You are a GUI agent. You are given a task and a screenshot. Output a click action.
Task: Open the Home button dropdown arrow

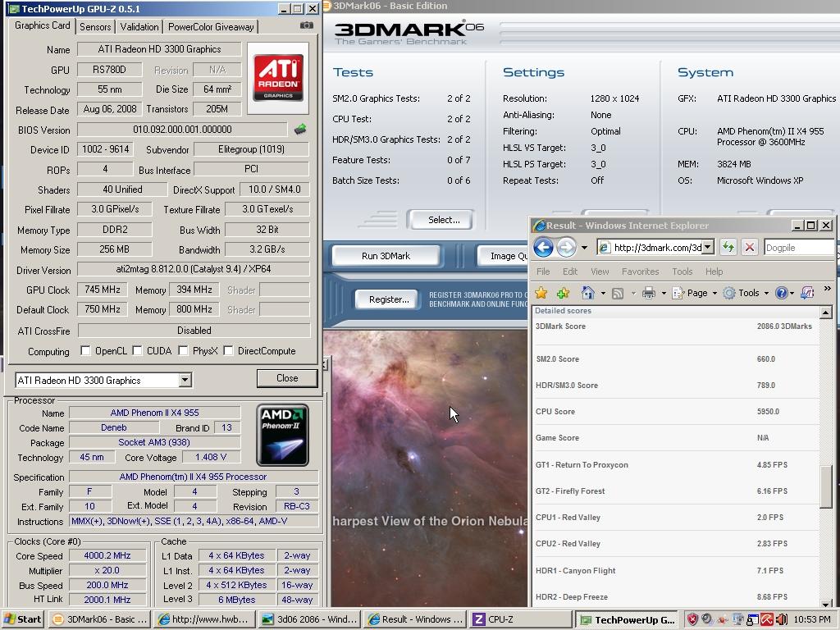point(603,293)
